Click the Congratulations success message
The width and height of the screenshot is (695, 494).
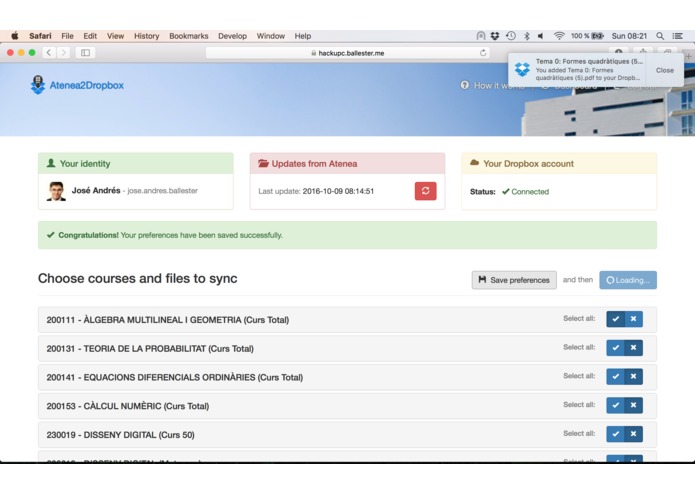[x=348, y=235]
